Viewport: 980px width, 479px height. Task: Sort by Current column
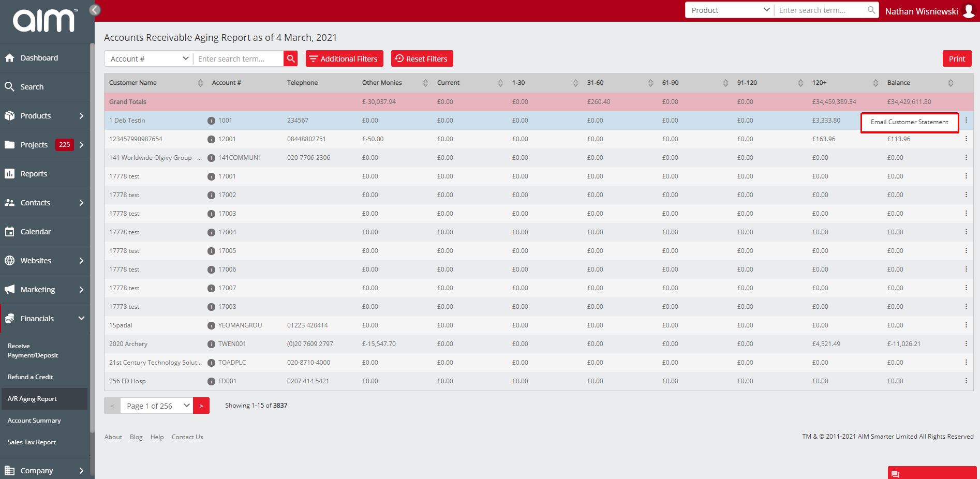pyautogui.click(x=500, y=83)
